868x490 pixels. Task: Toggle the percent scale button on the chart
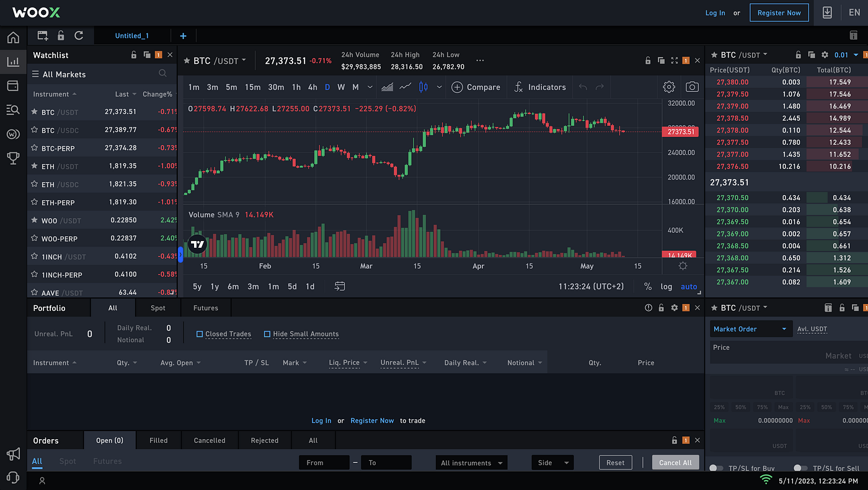tap(648, 287)
